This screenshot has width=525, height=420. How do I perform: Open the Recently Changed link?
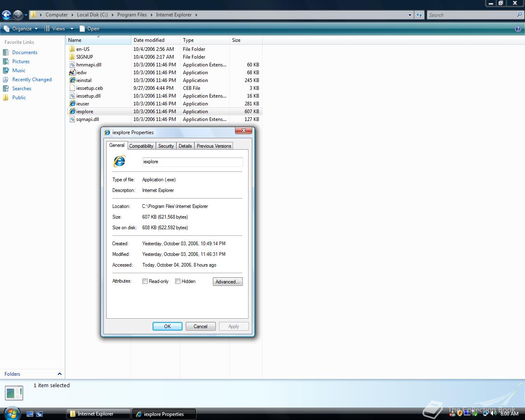[32, 80]
